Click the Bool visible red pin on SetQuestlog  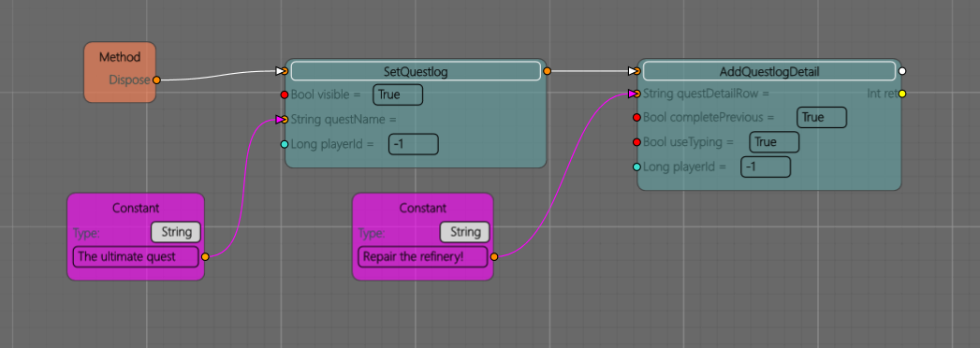285,95
